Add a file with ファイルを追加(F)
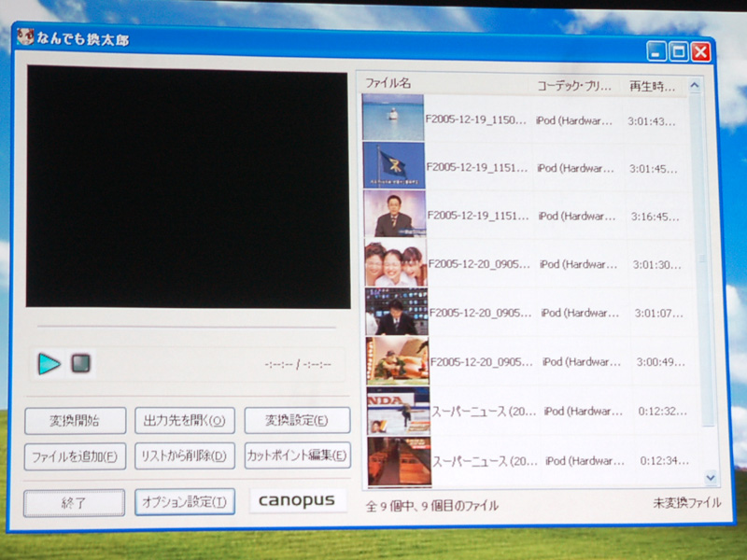This screenshot has height=560, width=747. point(76,456)
